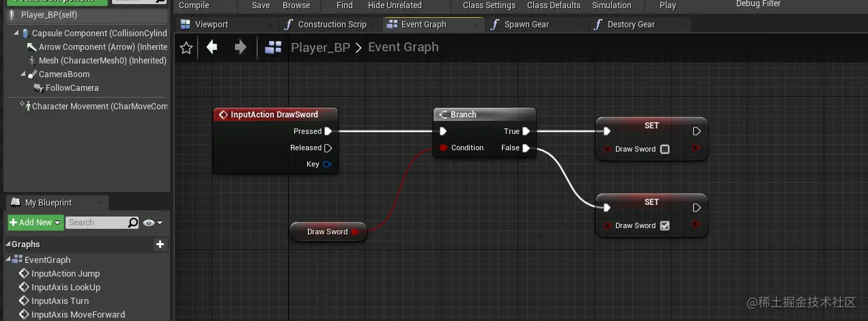The width and height of the screenshot is (868, 321).
Task: Uncheck the Draw Sword box in lower SET
Action: point(664,225)
